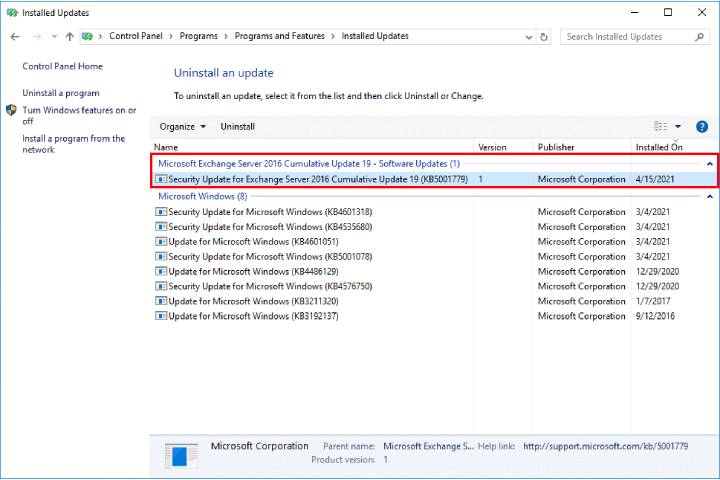
Task: Open Help with the blue question icon
Action: pos(702,126)
